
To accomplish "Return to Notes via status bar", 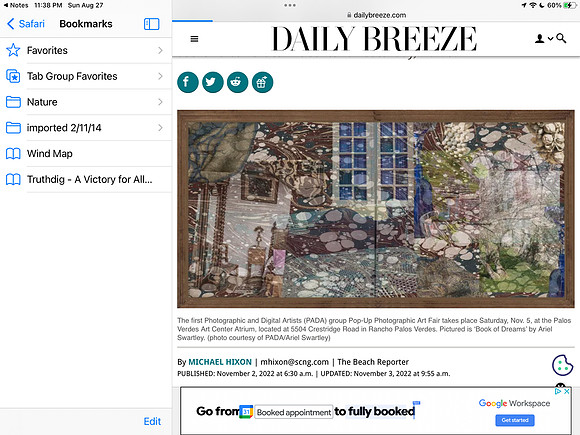I will pos(16,5).
